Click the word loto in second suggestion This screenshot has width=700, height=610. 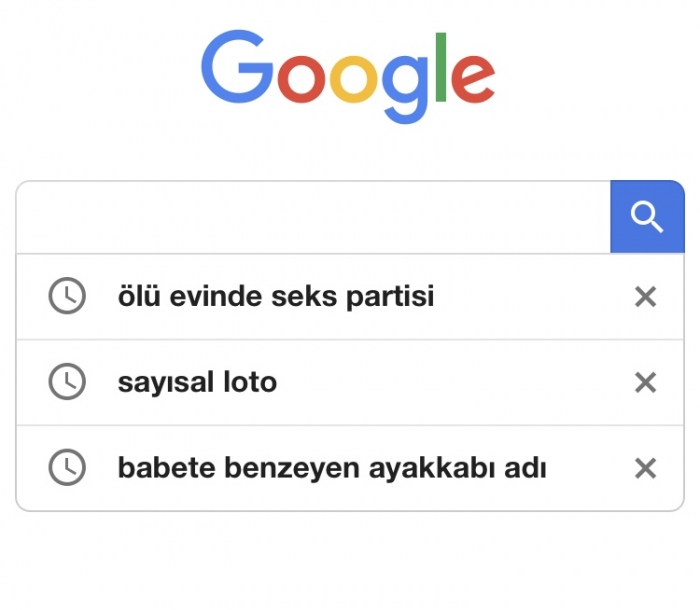(250, 382)
